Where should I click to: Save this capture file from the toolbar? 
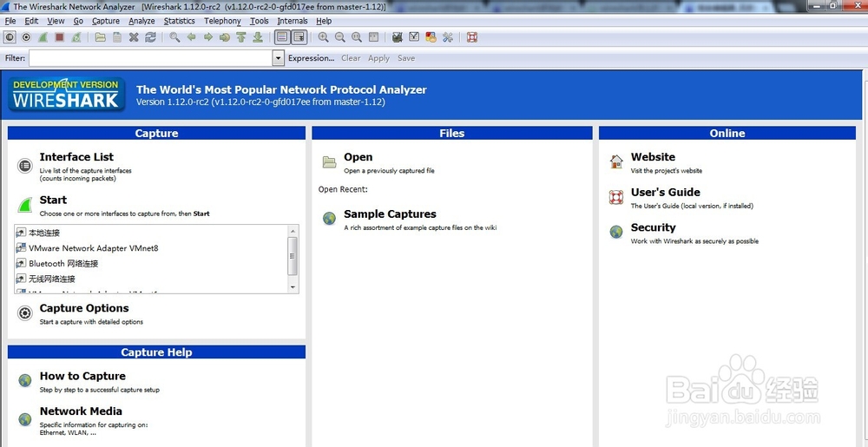(117, 37)
